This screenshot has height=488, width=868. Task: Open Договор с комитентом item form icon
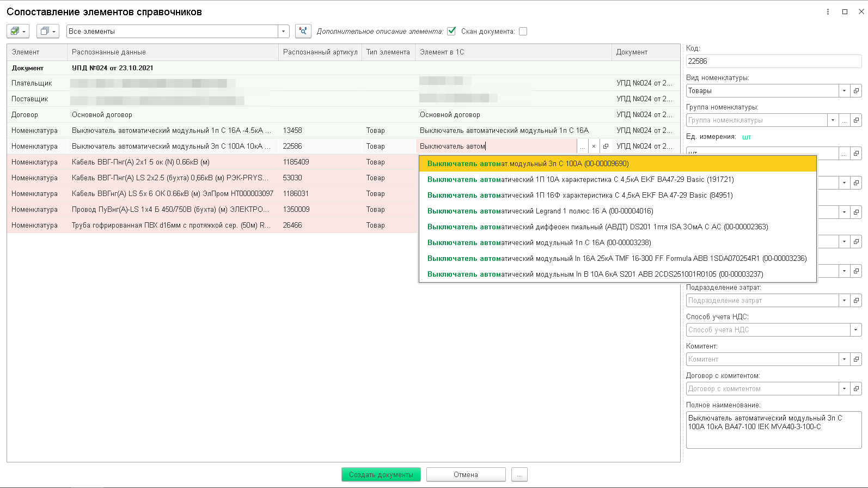point(856,389)
